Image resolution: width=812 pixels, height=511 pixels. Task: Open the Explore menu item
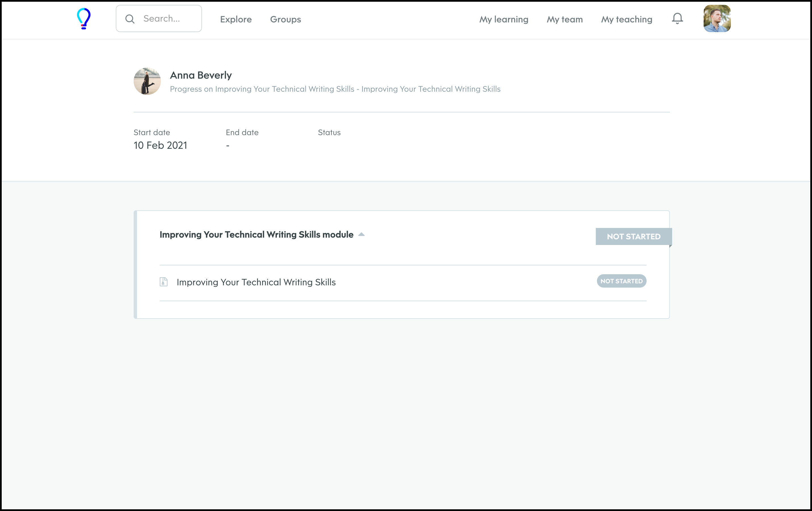tap(236, 19)
